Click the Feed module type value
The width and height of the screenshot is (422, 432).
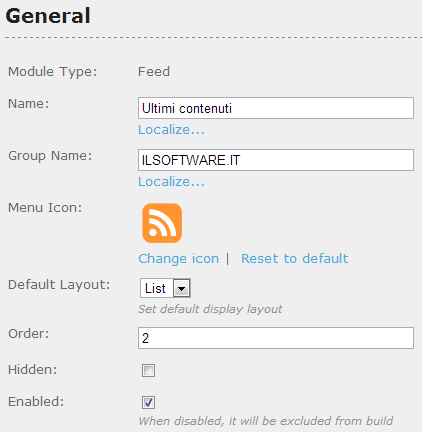point(154,72)
